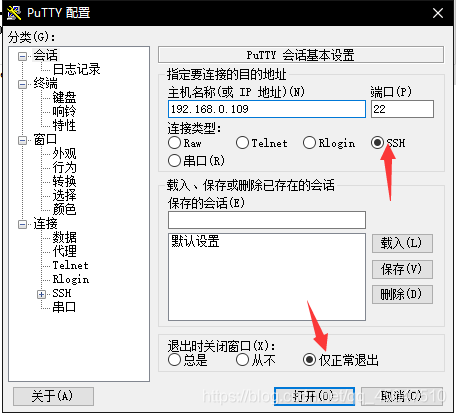Click the 关于(A) button
Screen dimensions: 456x415
53,396
